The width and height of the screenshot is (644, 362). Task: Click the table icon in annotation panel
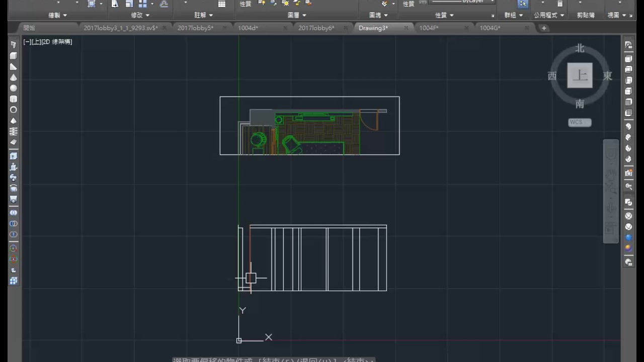coord(222,4)
